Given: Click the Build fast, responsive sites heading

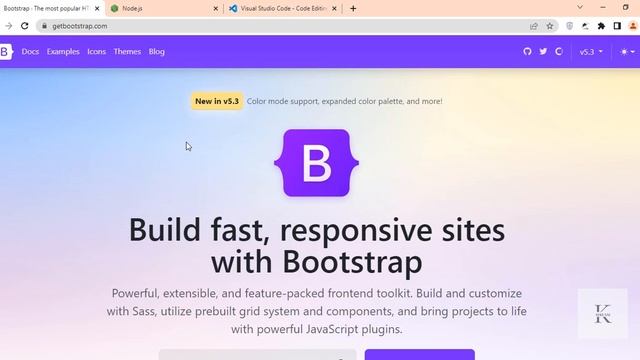Looking at the screenshot, I should (x=317, y=246).
